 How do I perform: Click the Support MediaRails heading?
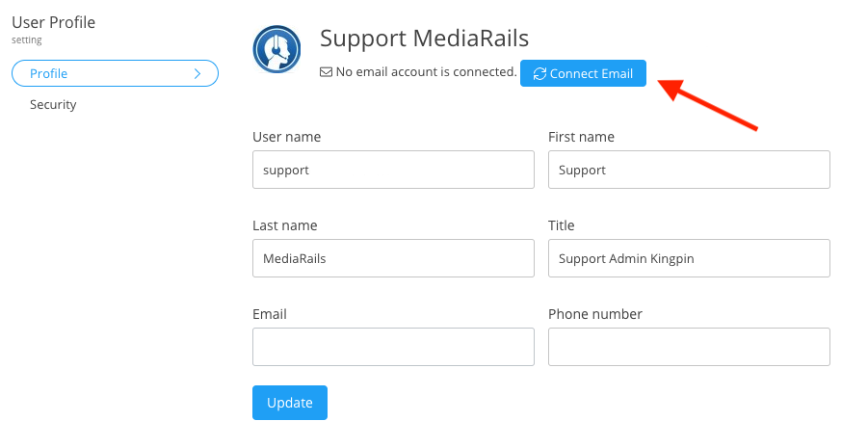click(x=424, y=39)
